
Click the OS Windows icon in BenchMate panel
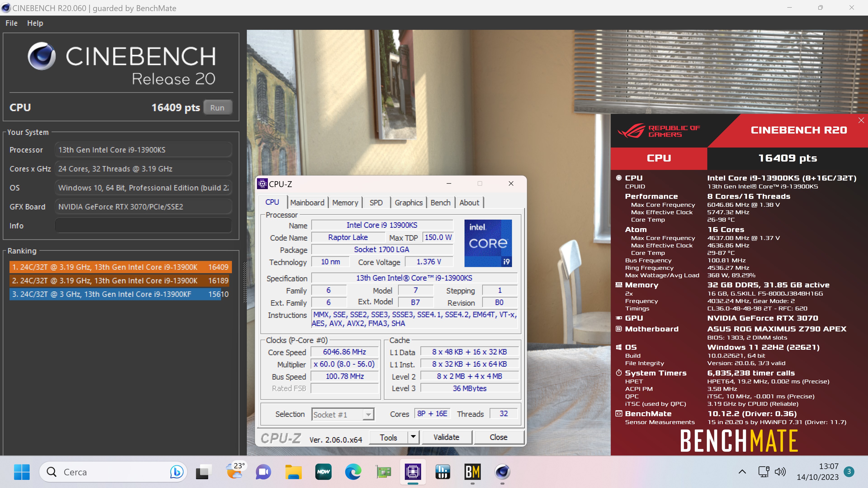click(x=619, y=347)
